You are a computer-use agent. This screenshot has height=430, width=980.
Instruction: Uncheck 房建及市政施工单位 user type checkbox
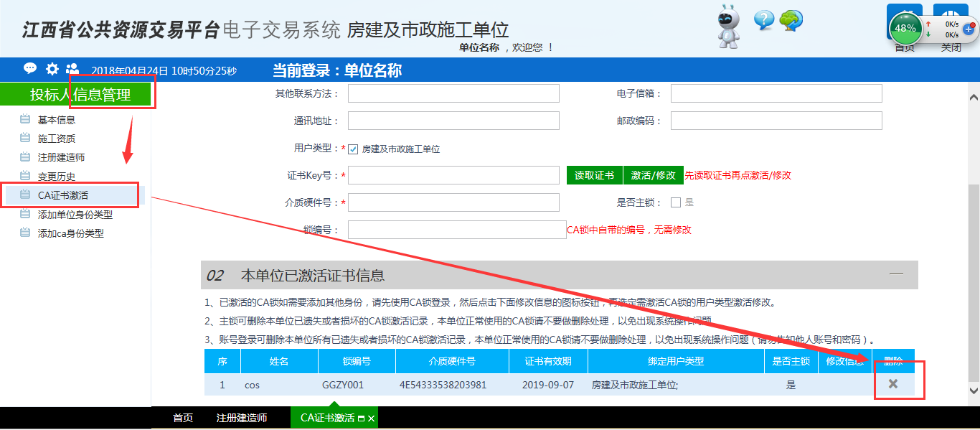(353, 149)
